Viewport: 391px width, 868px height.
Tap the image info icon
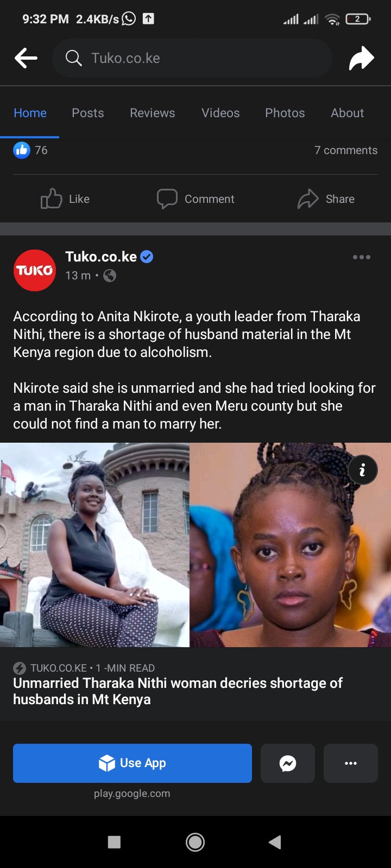(x=362, y=470)
